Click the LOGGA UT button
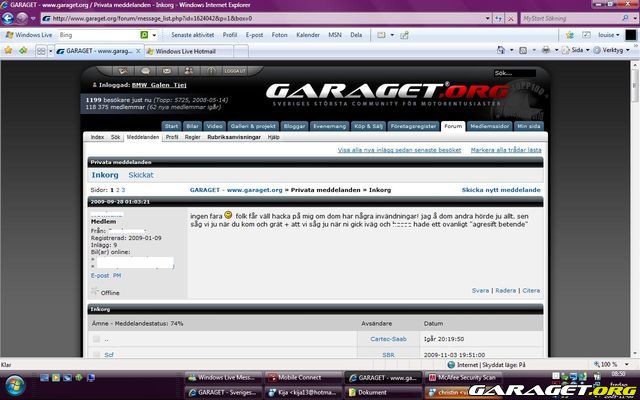Viewport: 640px width, 400px height. click(x=235, y=71)
